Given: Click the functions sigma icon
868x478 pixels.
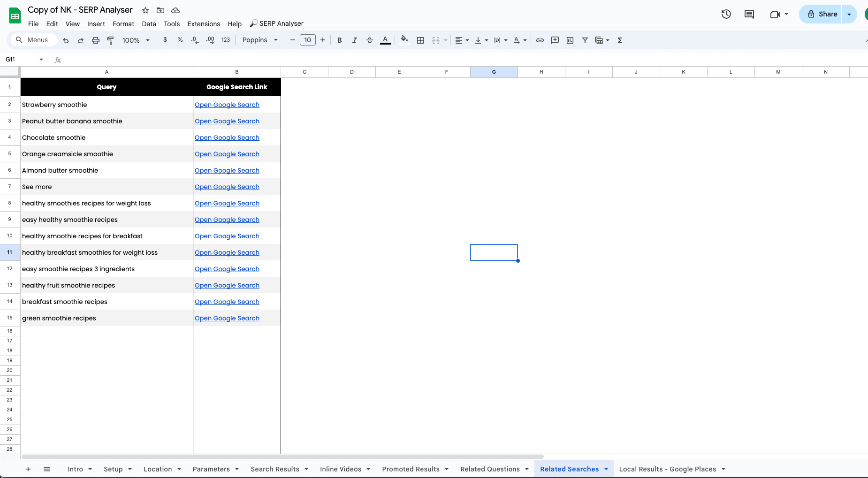Looking at the screenshot, I should pos(619,40).
